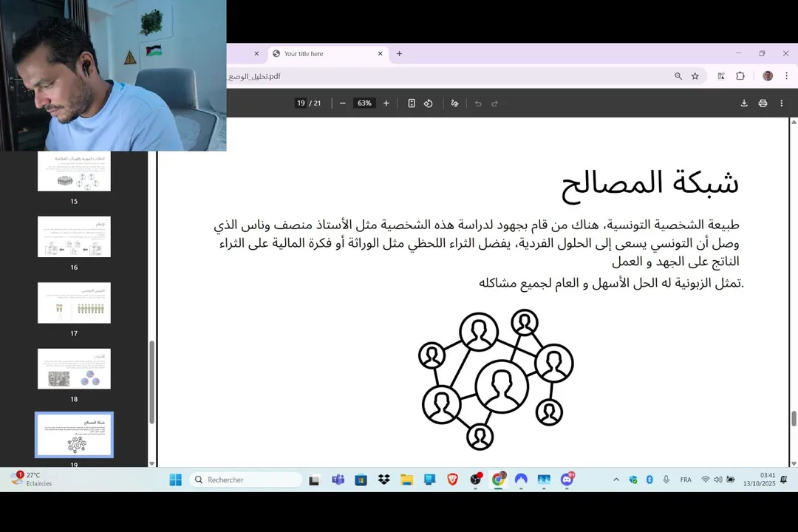This screenshot has height=532, width=798.
Task: Undo the last annotation
Action: [478, 103]
